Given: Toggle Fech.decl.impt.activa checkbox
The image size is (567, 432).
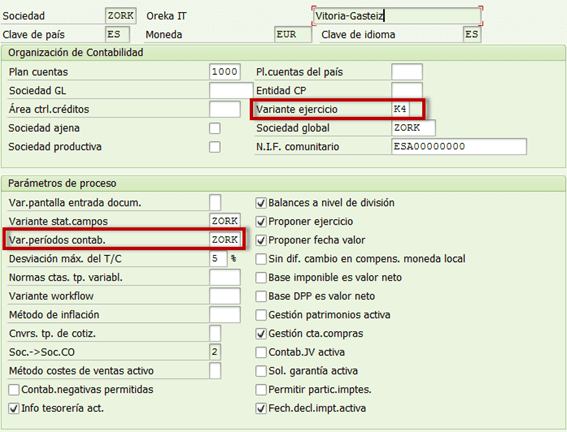Looking at the screenshot, I should [261, 409].
